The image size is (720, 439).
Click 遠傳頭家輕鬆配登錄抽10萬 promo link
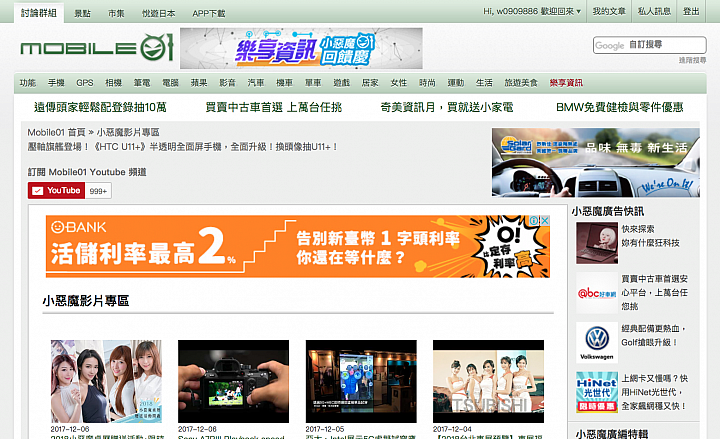pyautogui.click(x=100, y=107)
